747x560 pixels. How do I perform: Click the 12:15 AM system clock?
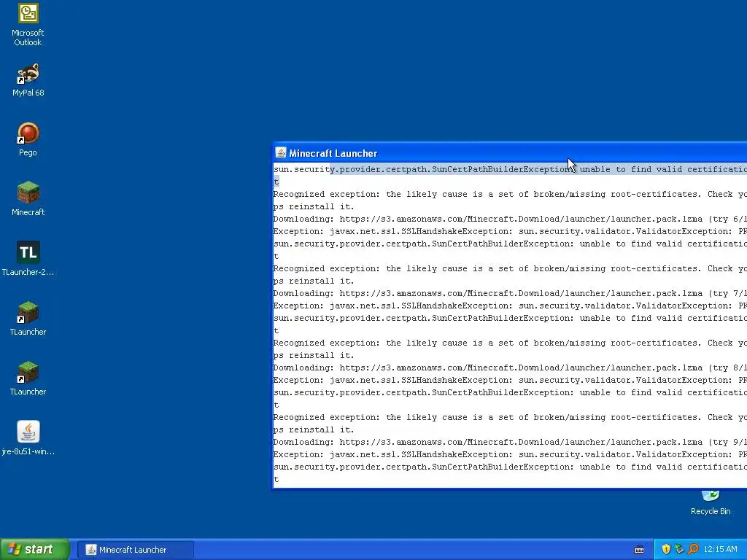coord(720,550)
